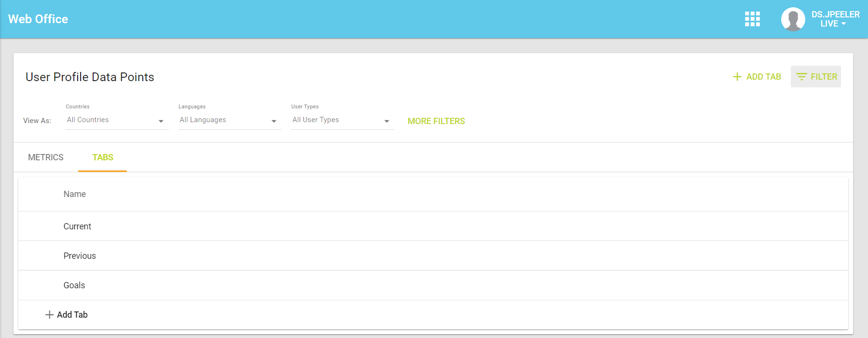Click the Name column header

75,194
